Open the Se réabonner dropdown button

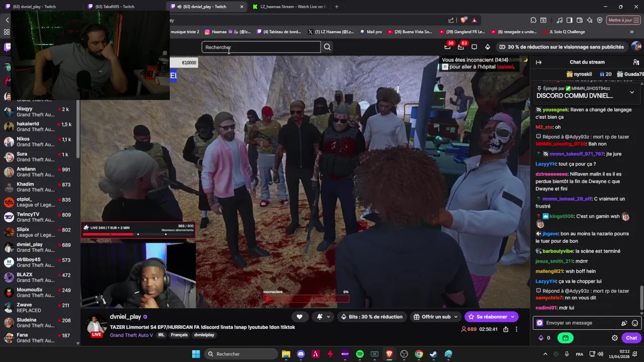(492, 317)
